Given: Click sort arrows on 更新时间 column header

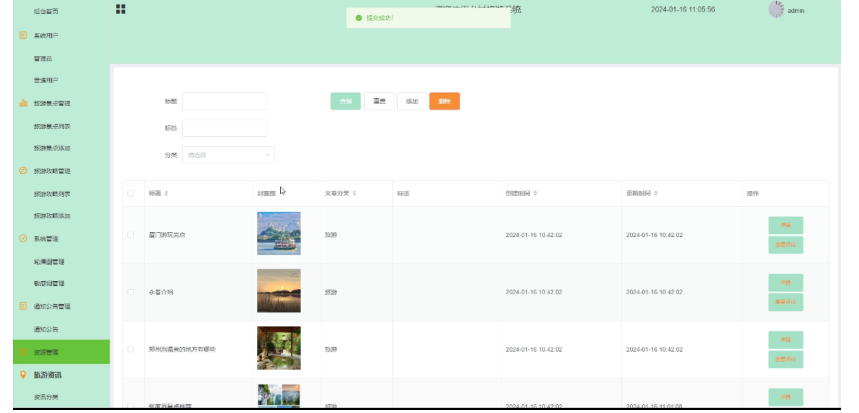Looking at the screenshot, I should pos(656,193).
